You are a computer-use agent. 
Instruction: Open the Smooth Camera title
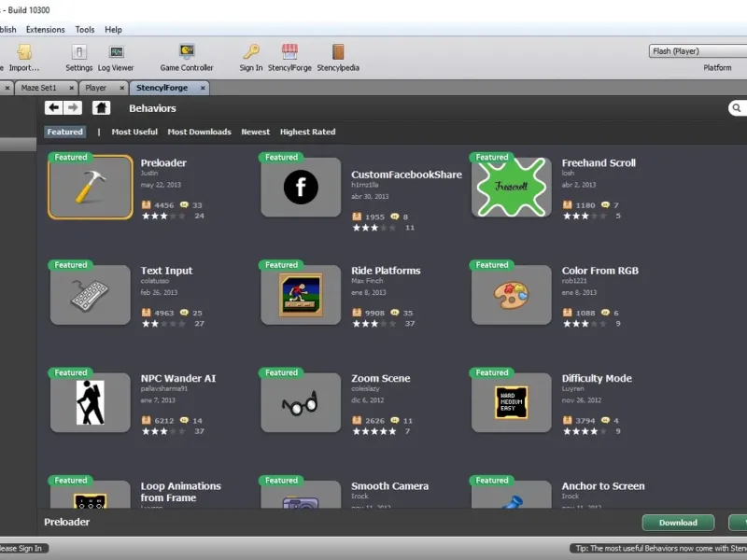[389, 485]
